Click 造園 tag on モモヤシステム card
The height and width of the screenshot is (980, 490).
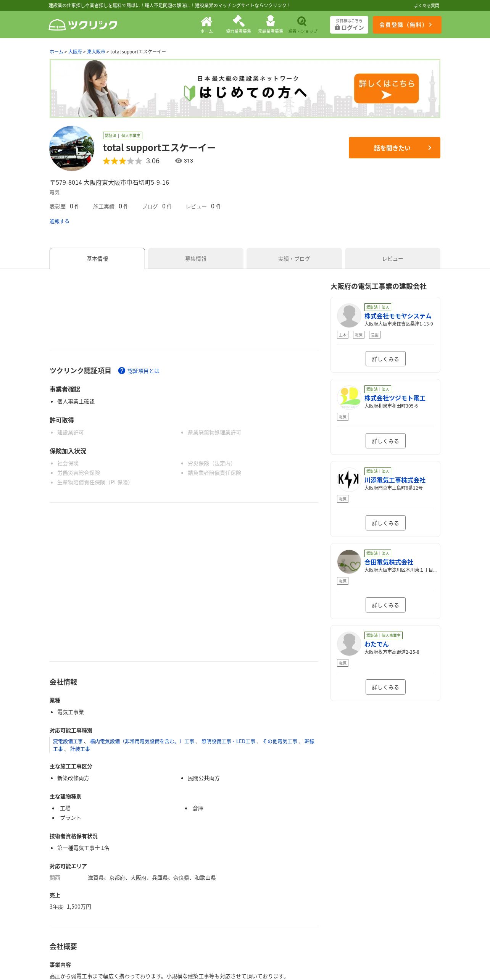[x=375, y=335]
